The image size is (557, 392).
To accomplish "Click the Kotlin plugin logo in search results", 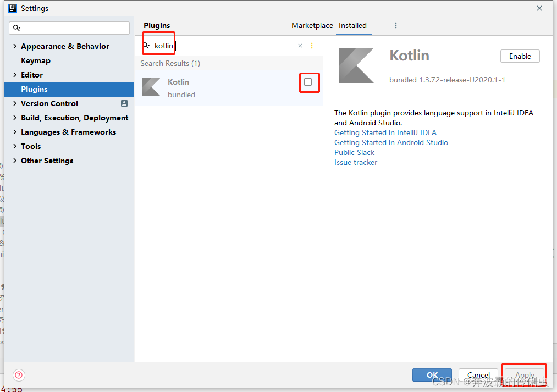I will pos(151,87).
